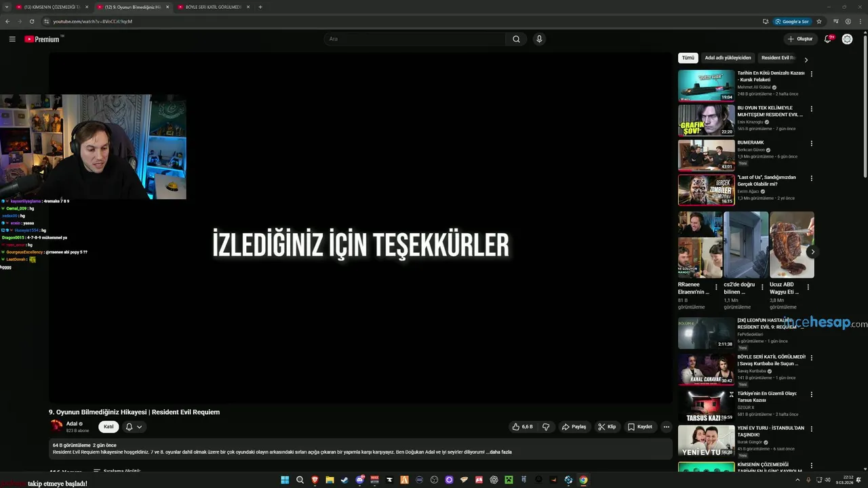The width and height of the screenshot is (868, 488).
Task: Dislike the video with the thumbs-down icon
Action: coord(546,427)
